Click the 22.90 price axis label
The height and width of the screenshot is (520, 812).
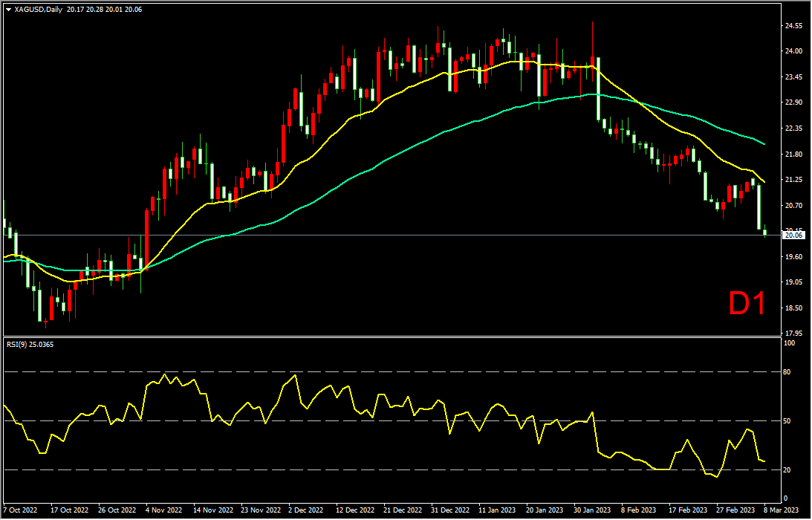(793, 103)
